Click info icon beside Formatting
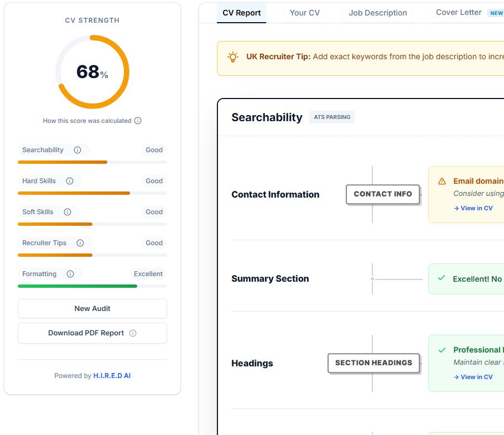 (x=70, y=274)
